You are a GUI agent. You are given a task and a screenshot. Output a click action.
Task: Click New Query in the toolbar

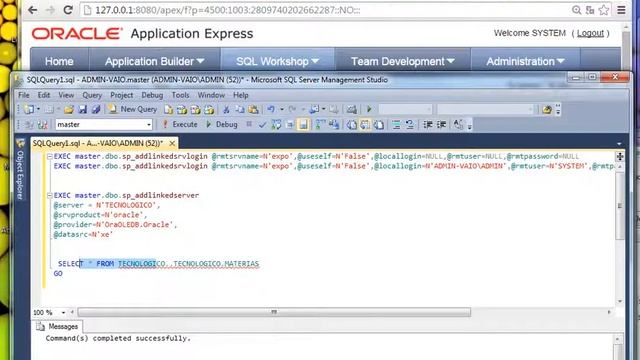133,109
